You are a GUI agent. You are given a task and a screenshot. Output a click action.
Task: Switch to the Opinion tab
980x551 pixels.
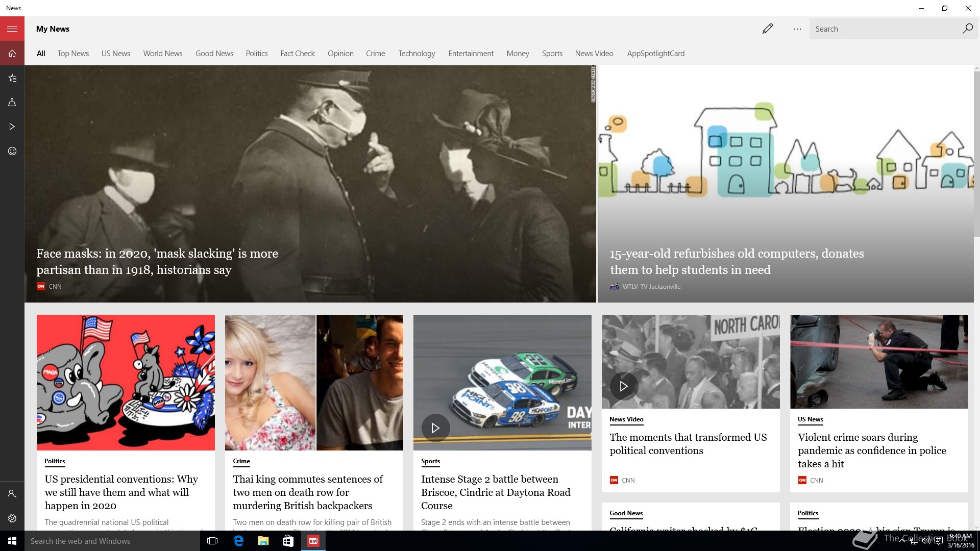tap(340, 54)
